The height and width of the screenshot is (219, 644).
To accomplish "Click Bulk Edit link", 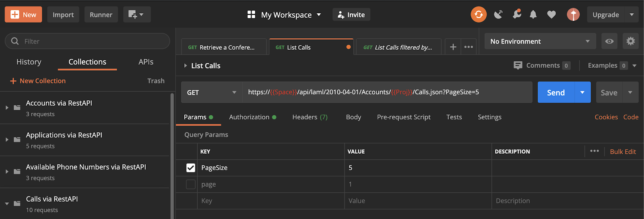I will pyautogui.click(x=623, y=152).
